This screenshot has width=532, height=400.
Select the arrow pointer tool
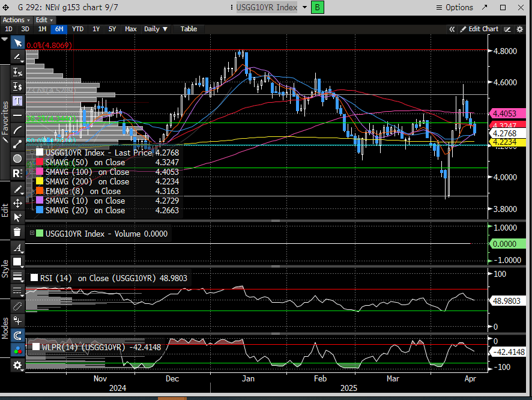(17, 43)
